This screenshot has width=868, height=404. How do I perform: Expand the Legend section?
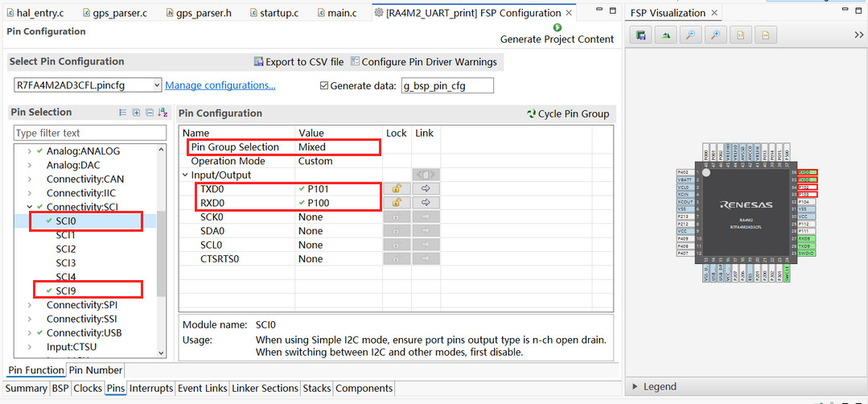634,386
